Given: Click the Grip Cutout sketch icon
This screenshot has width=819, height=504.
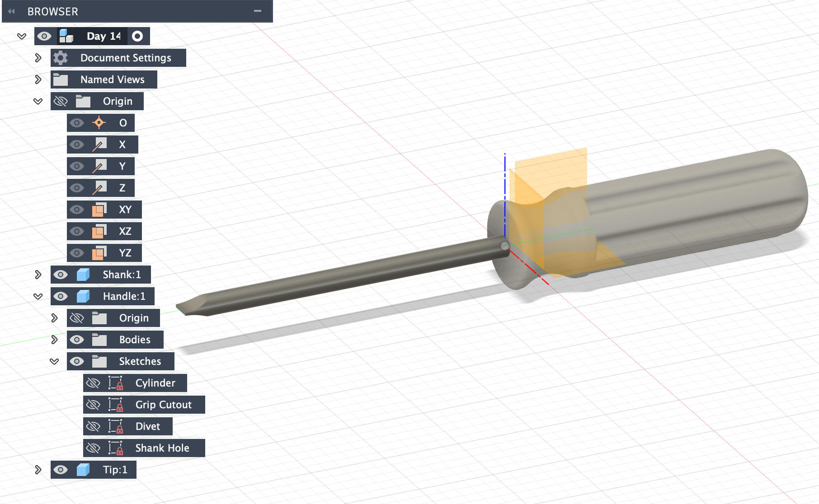Looking at the screenshot, I should [x=116, y=405].
